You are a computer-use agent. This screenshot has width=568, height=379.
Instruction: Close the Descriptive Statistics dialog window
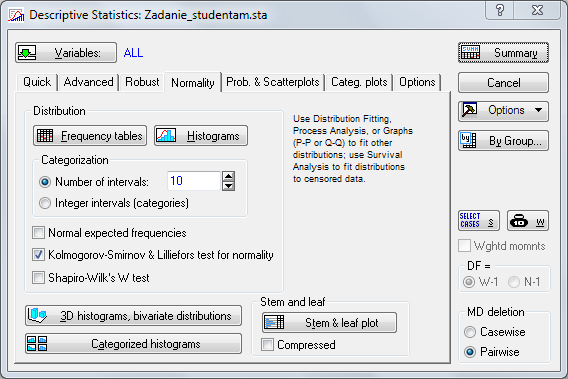(x=537, y=10)
